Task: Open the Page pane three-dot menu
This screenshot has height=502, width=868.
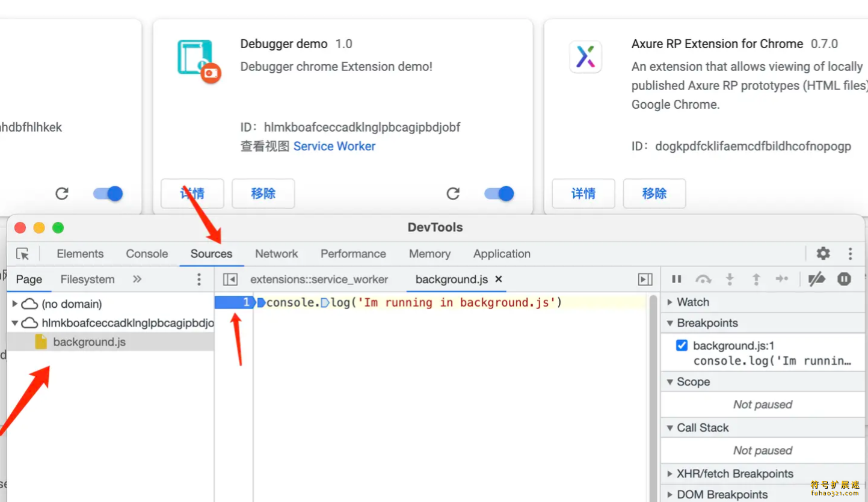Action: [199, 280]
